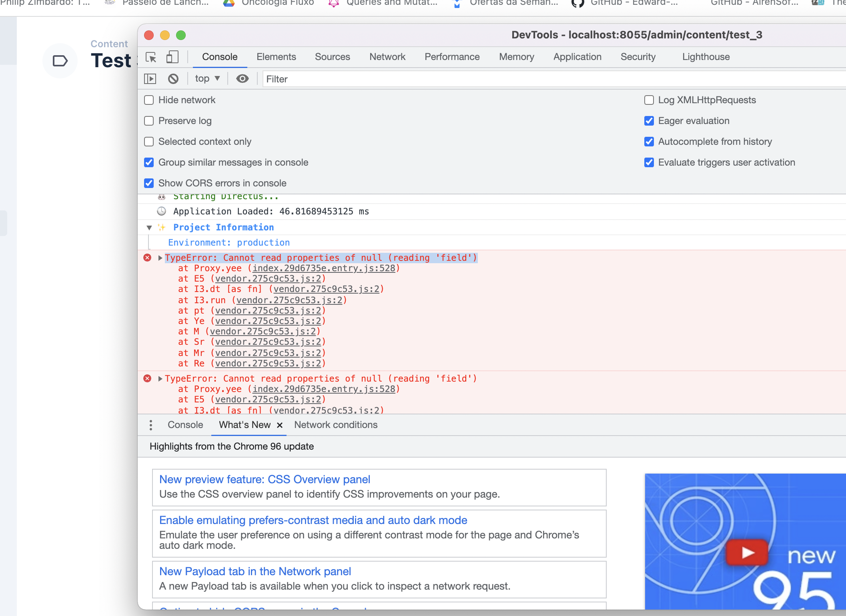Collapse the Project Information group
The height and width of the screenshot is (616, 846).
click(149, 228)
